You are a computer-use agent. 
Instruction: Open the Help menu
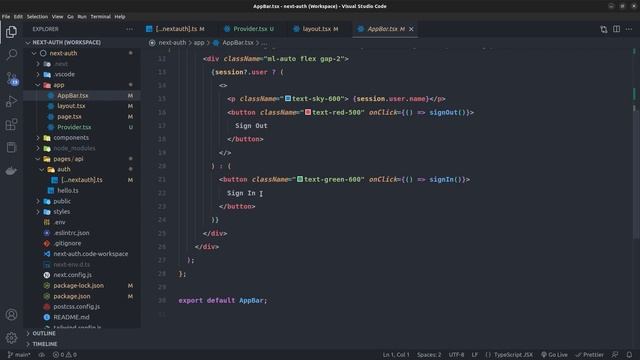coord(120,17)
